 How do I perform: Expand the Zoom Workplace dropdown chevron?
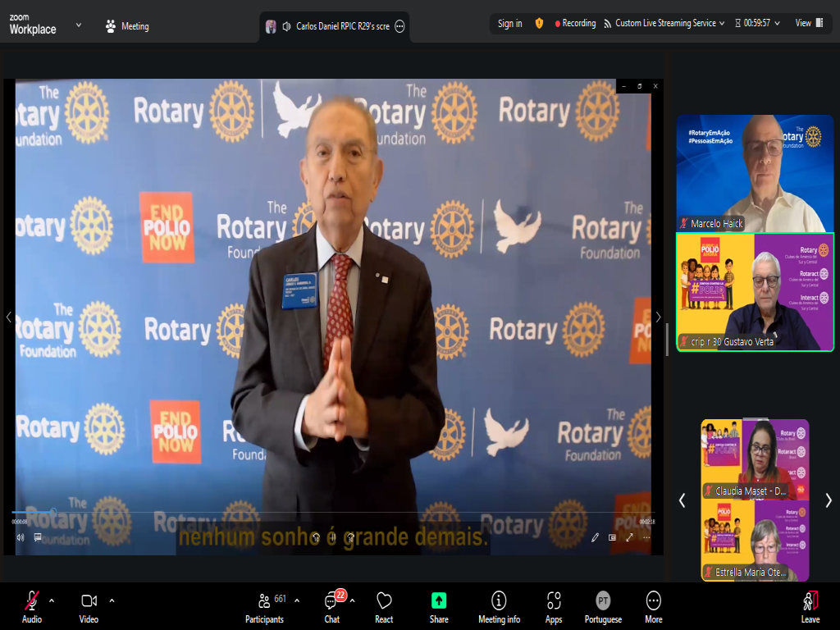[79, 25]
